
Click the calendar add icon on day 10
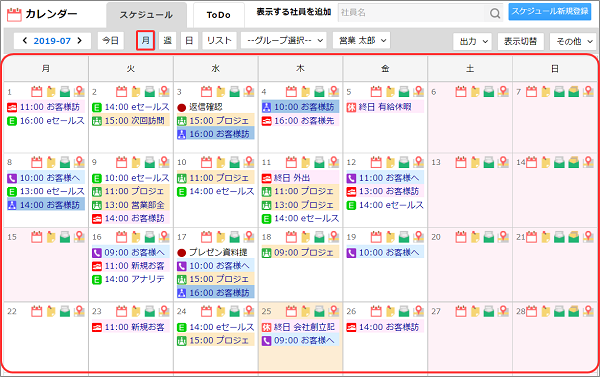tap(207, 162)
